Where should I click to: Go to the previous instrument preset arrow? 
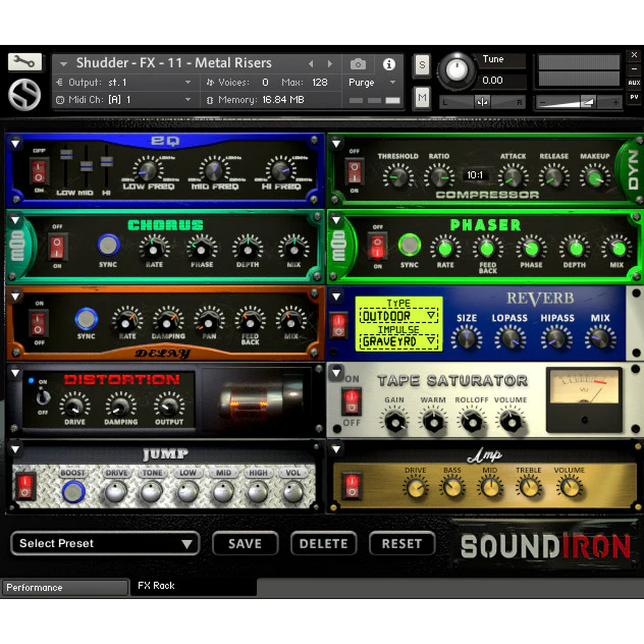(311, 64)
